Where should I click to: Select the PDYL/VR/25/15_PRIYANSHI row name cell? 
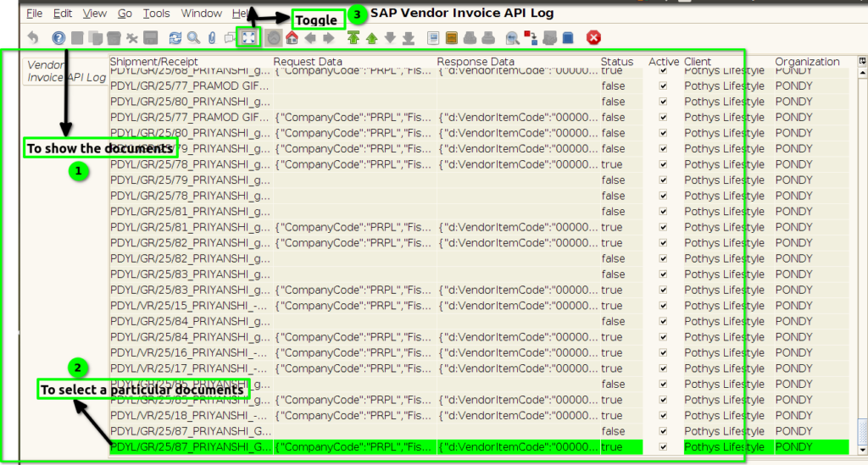(x=191, y=306)
